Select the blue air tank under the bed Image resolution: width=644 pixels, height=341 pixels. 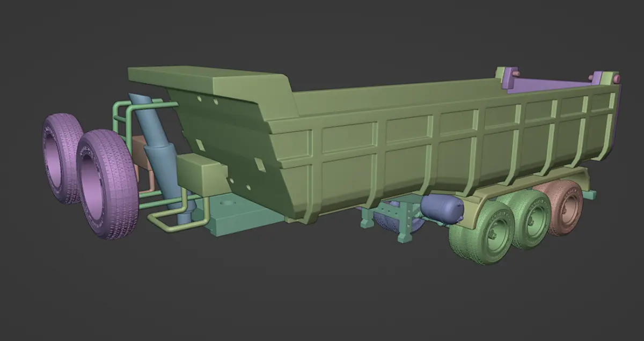point(443,209)
